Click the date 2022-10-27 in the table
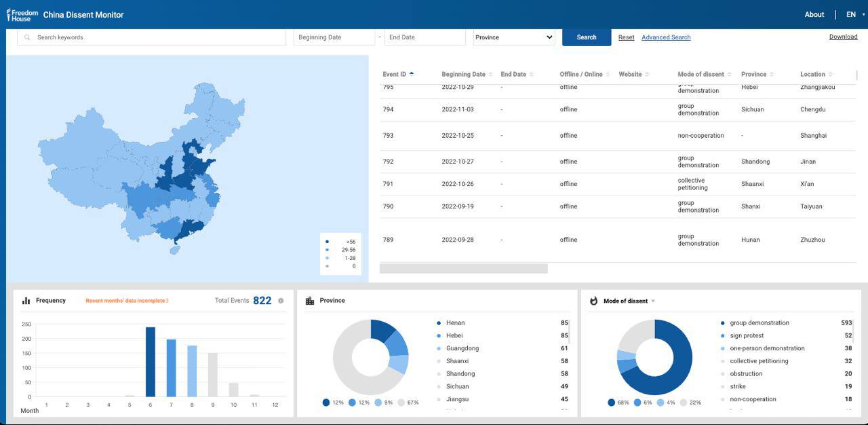This screenshot has height=425, width=868. 458,162
